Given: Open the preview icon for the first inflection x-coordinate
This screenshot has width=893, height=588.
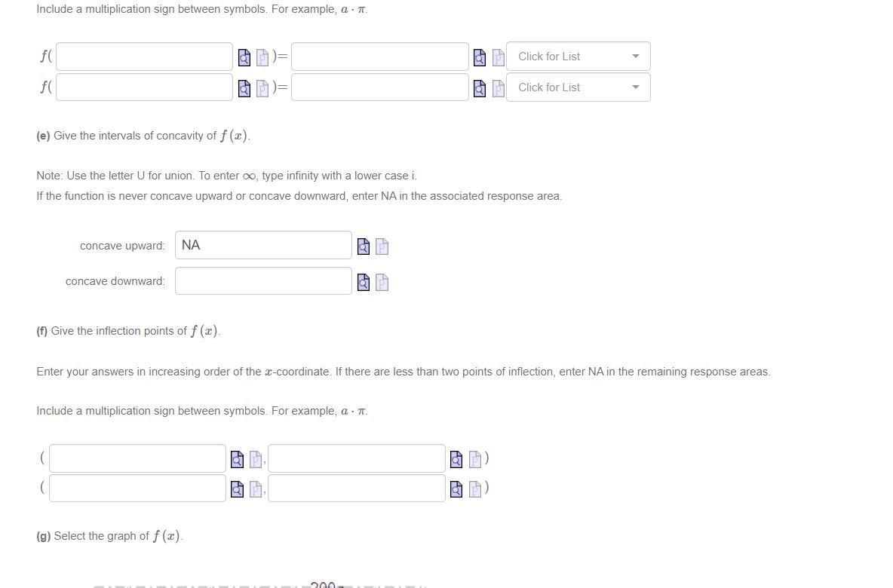Looking at the screenshot, I should point(238,458).
